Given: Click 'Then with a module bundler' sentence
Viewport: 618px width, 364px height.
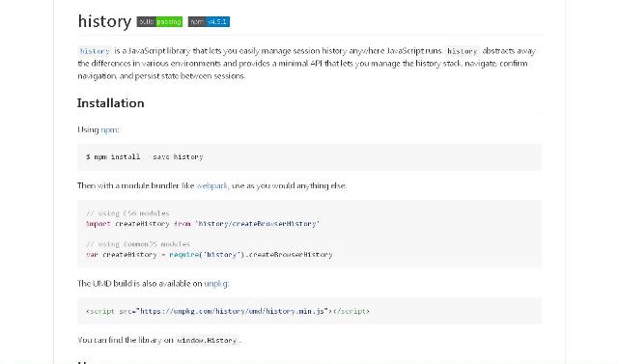Looking at the screenshot, I should 212,185.
